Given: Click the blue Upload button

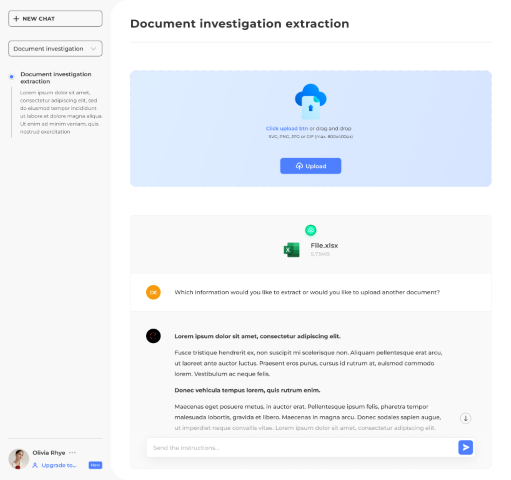Looking at the screenshot, I should 311,166.
